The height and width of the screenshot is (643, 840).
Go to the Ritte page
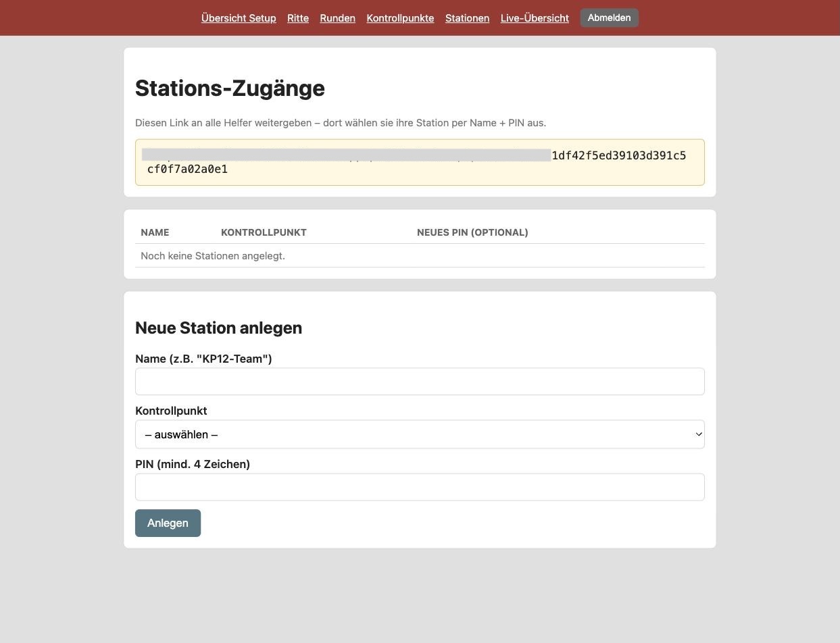pyautogui.click(x=298, y=18)
